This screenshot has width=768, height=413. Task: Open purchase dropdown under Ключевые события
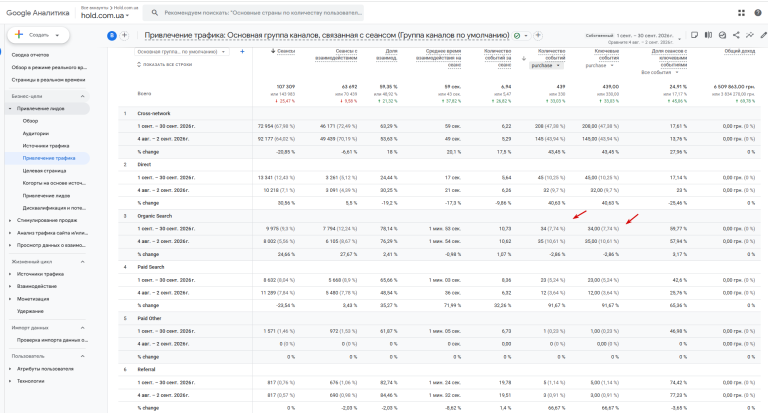[600, 65]
